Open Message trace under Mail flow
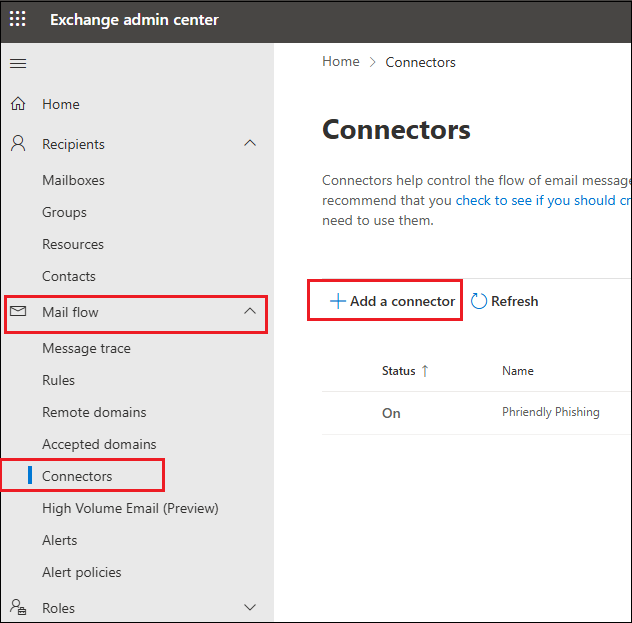Screen dimensions: 632x623 tap(87, 348)
